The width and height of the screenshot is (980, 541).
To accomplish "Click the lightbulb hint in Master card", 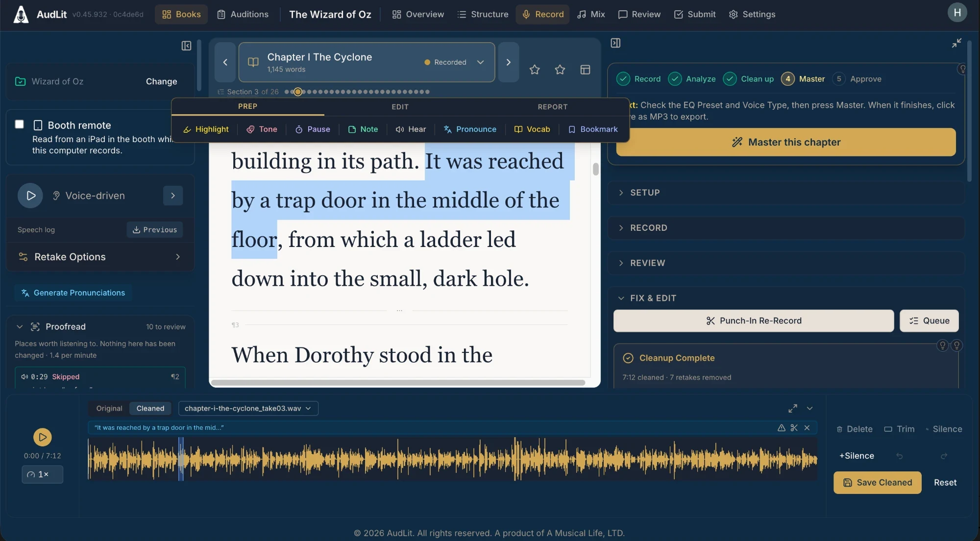I will pos(962,69).
